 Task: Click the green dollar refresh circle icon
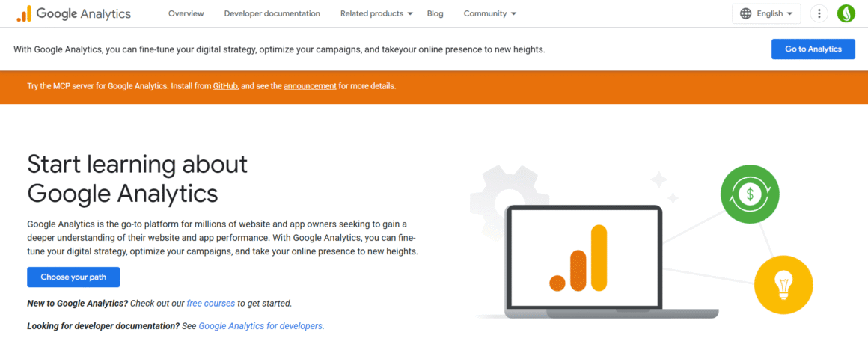[x=750, y=194]
